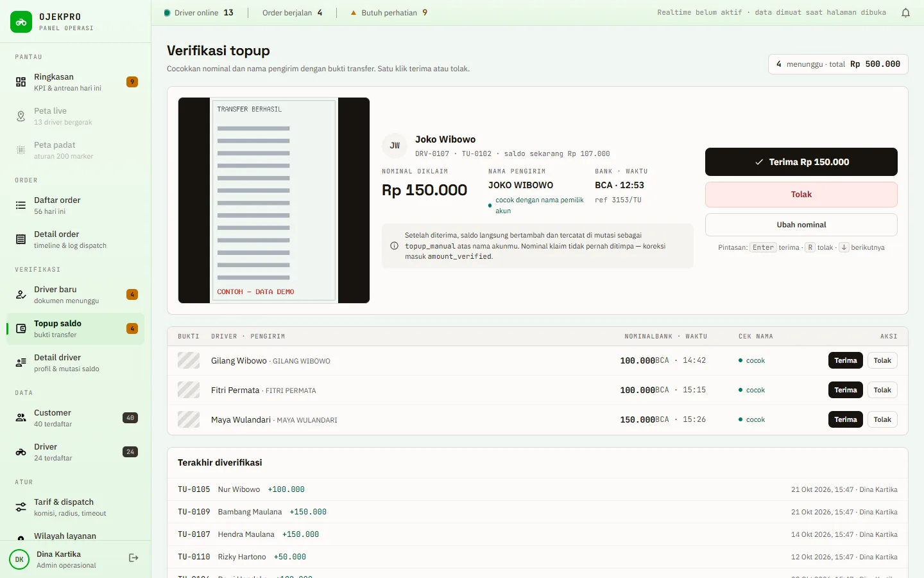This screenshot has height=578, width=924.
Task: Open the Ringkasan menu item
Action: click(76, 82)
